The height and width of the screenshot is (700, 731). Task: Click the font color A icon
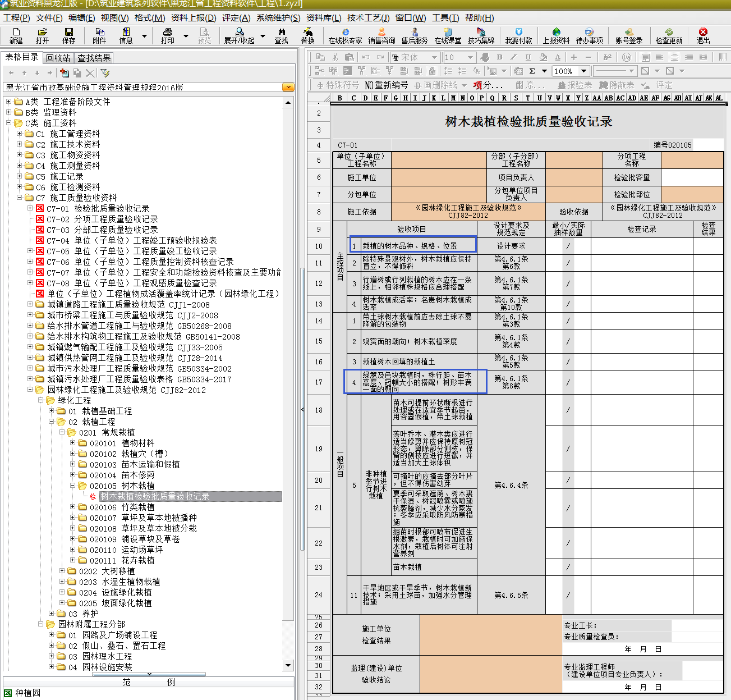tap(557, 57)
